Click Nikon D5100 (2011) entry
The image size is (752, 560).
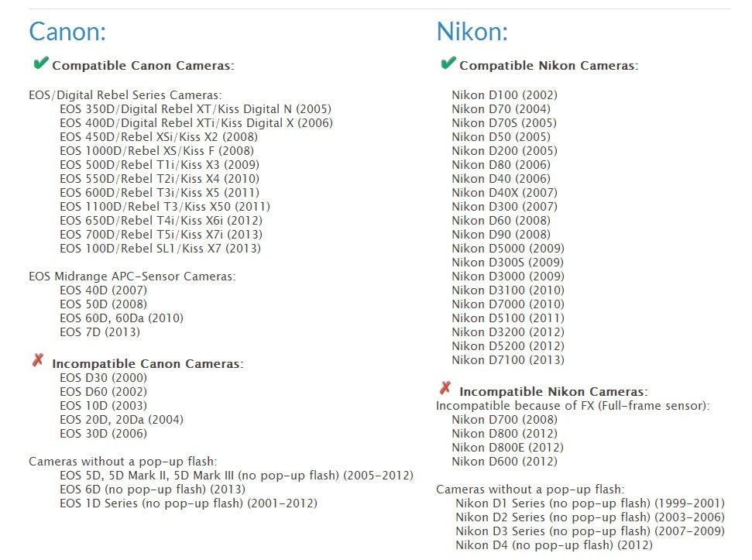click(x=508, y=318)
